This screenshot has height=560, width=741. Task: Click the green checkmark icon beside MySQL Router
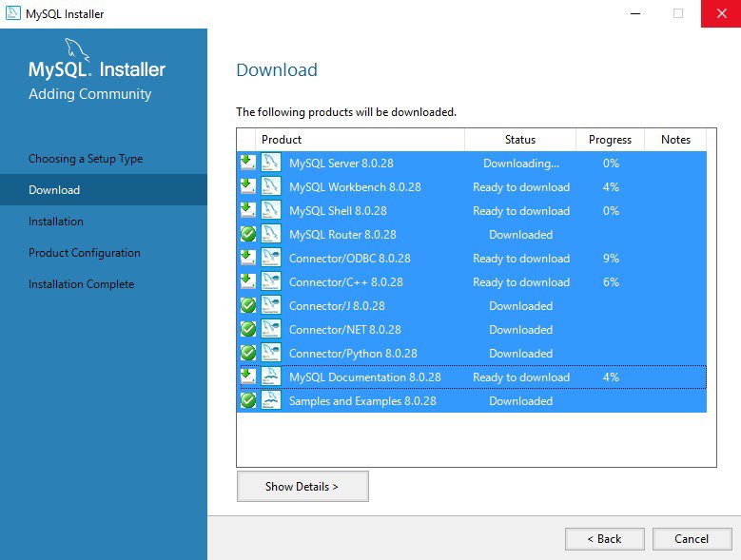[247, 234]
